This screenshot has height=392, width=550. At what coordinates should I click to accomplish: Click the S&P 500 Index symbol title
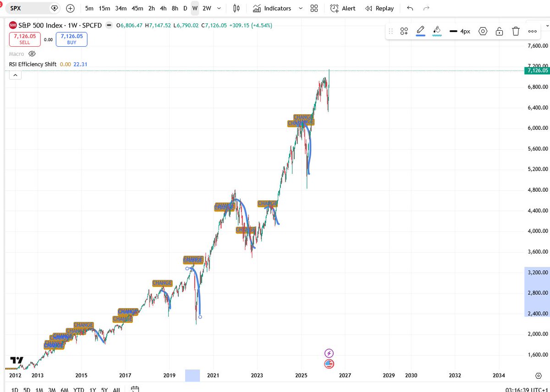(x=40, y=26)
